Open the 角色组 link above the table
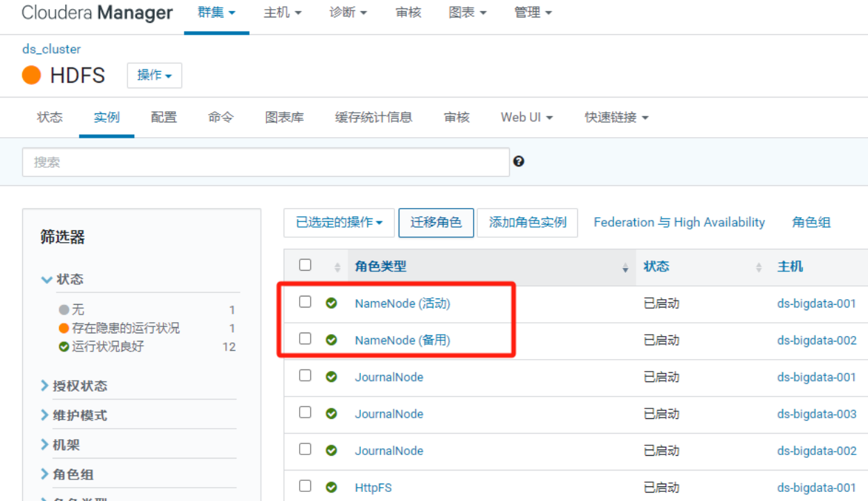 point(811,223)
